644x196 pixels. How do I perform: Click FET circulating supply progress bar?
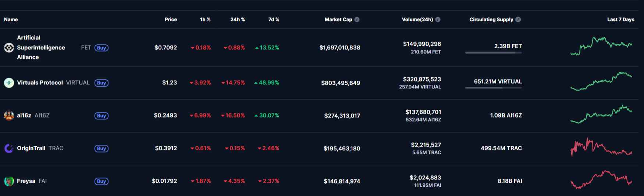[x=493, y=53]
